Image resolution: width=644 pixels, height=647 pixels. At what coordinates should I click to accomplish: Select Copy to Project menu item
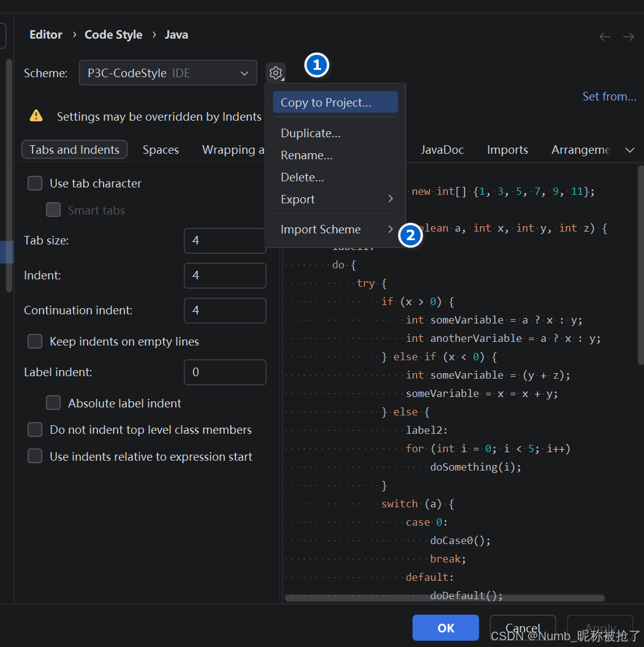pos(335,102)
